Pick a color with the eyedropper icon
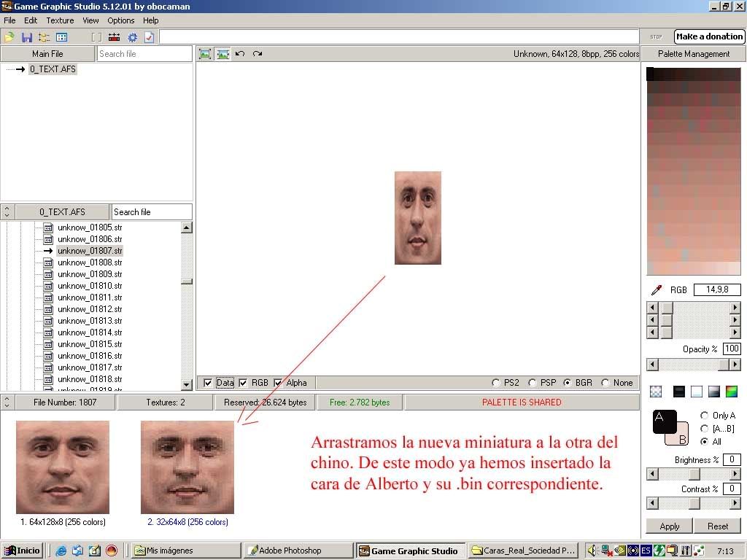This screenshot has width=747, height=560. tap(657, 289)
